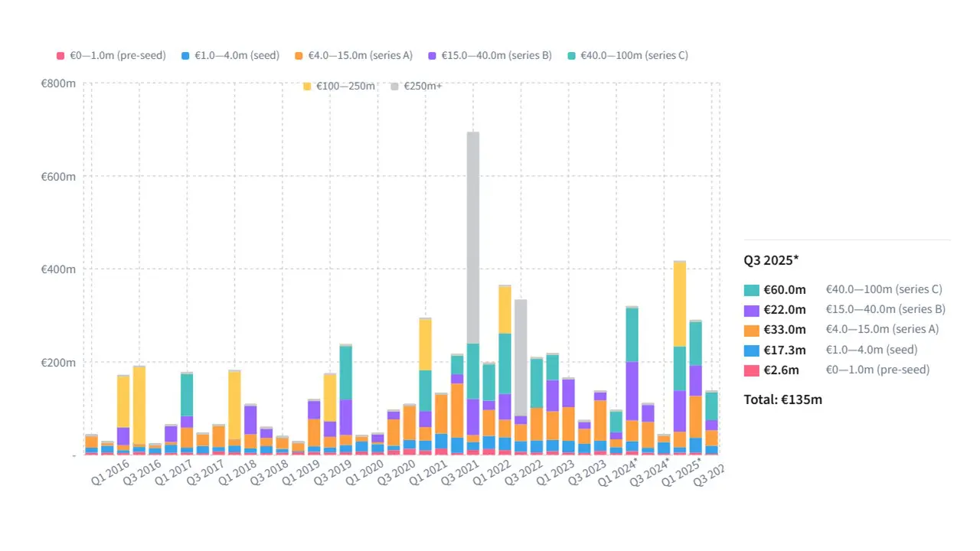Click the Q3 2025* panel heading

(x=771, y=260)
